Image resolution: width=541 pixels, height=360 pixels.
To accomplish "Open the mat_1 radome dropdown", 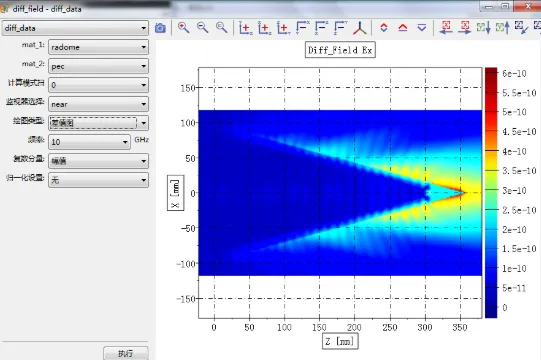I will click(99, 47).
